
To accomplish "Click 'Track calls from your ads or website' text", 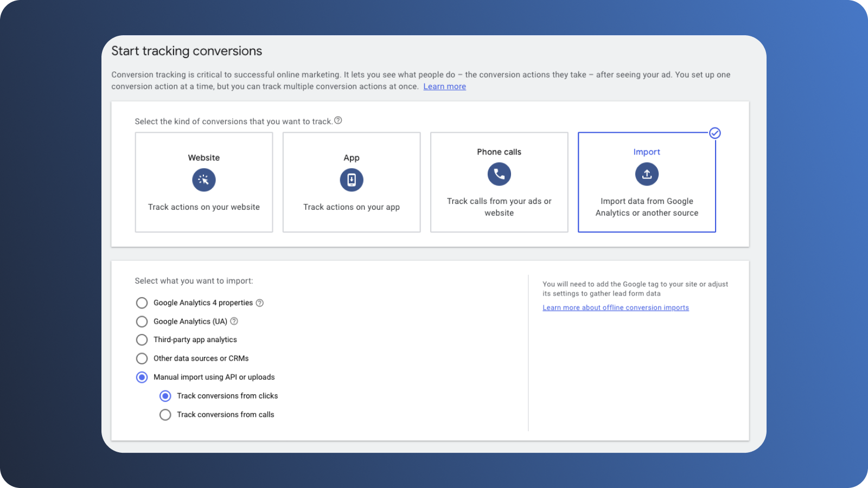I will point(499,207).
